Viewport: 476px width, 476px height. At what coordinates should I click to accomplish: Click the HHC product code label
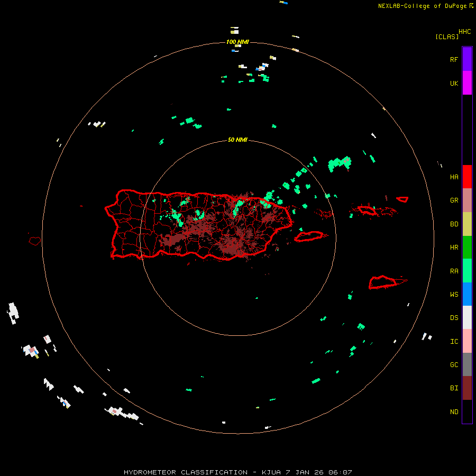(x=464, y=32)
